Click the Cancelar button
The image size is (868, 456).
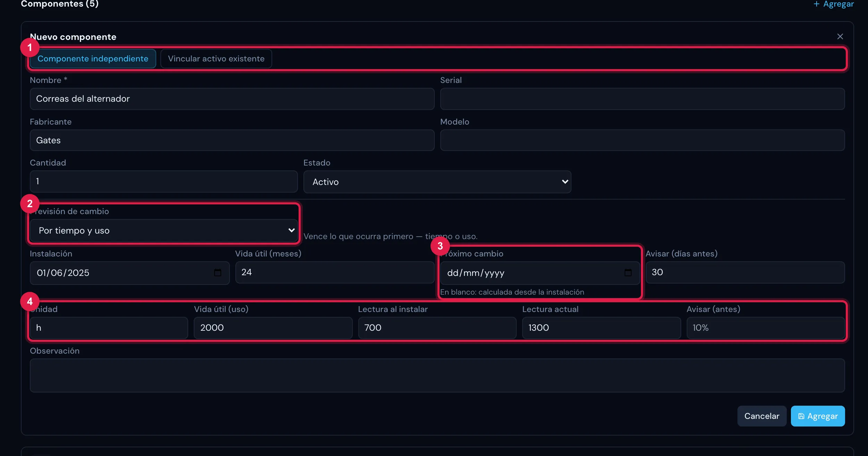[x=762, y=416]
